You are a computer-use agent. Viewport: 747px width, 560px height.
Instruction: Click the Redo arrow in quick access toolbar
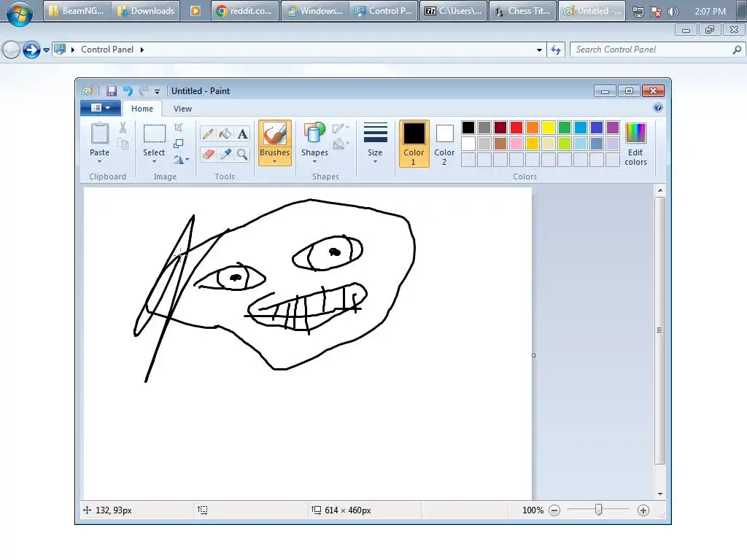point(143,91)
